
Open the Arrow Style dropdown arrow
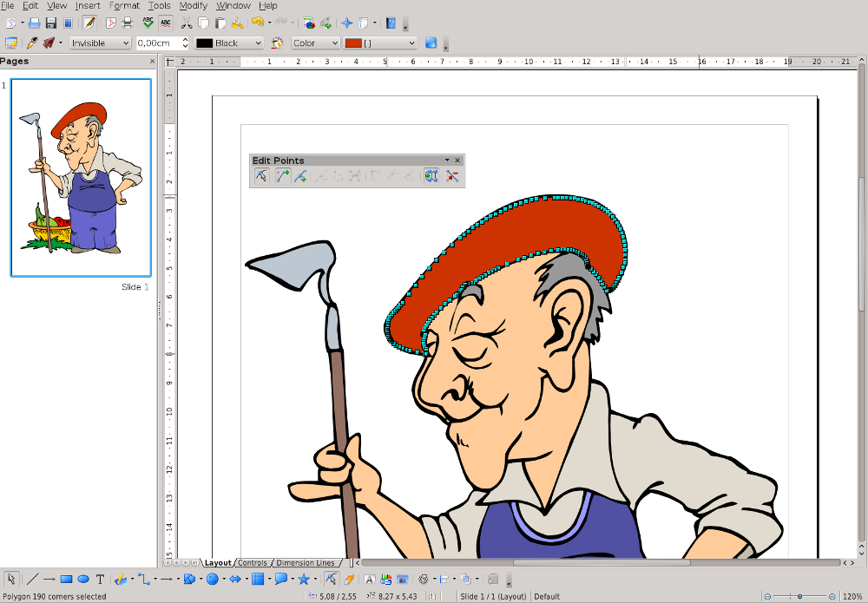pyautogui.click(x=61, y=43)
